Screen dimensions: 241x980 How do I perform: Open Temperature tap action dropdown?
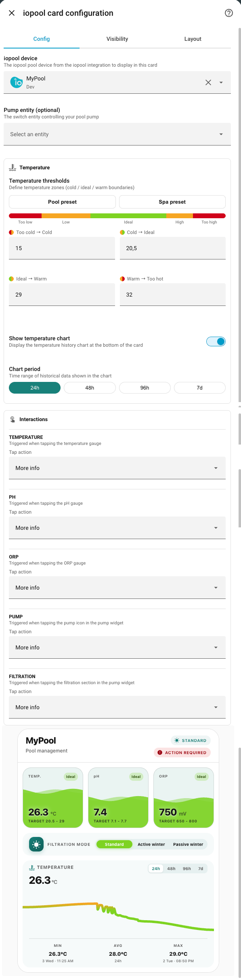click(117, 468)
